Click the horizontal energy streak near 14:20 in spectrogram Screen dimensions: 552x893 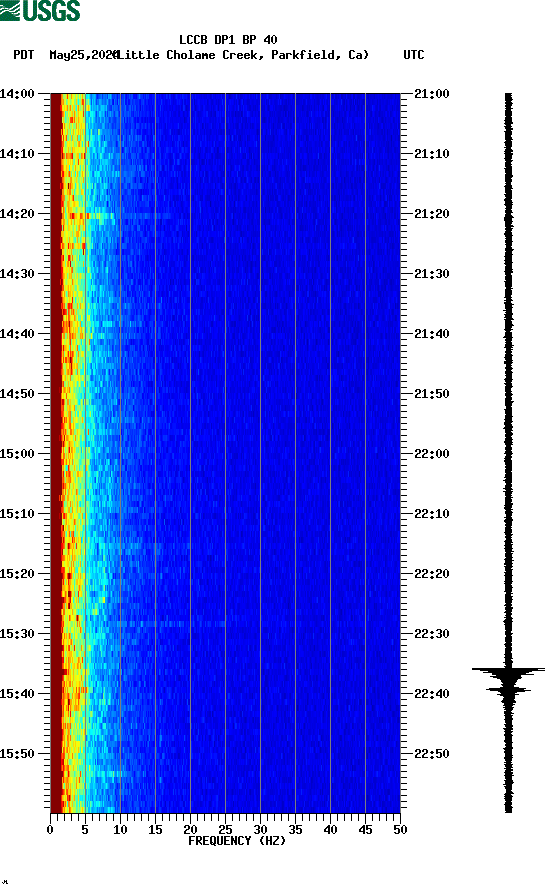[x=122, y=216]
